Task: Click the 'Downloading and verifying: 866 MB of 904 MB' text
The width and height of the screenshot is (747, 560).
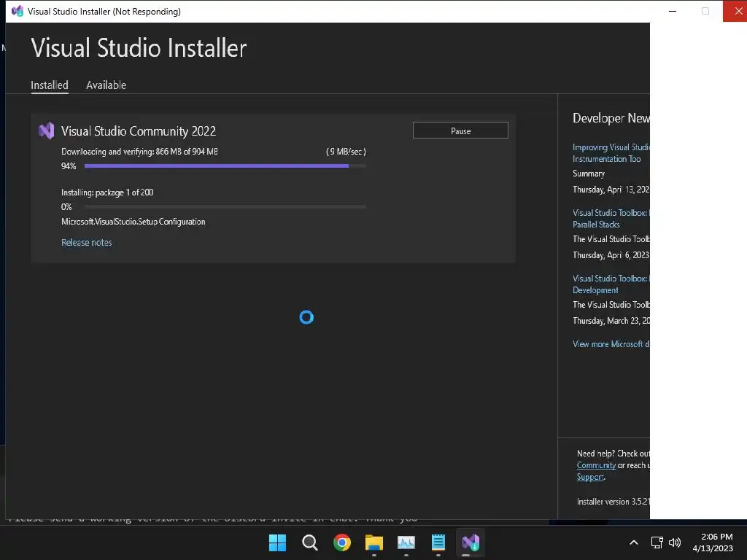Action: pyautogui.click(x=139, y=152)
